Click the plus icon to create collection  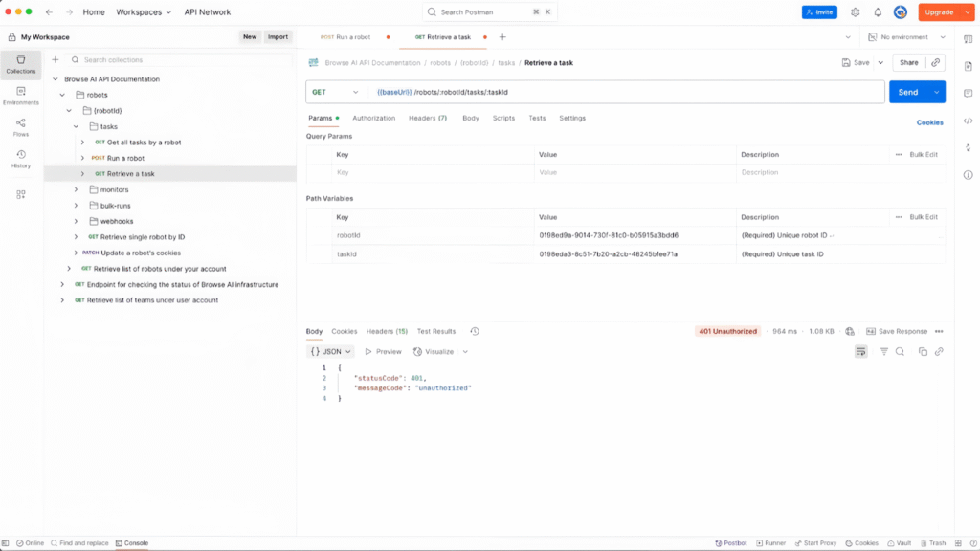pos(55,60)
